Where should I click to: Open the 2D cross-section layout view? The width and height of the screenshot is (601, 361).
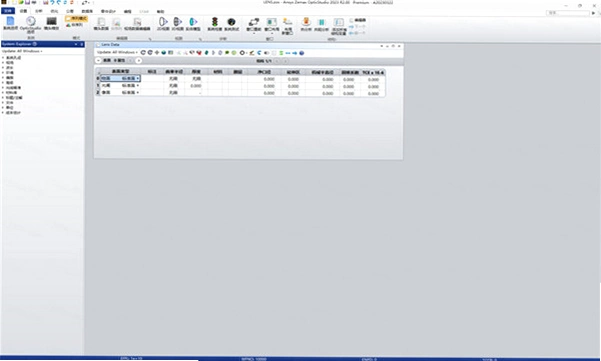pyautogui.click(x=163, y=23)
